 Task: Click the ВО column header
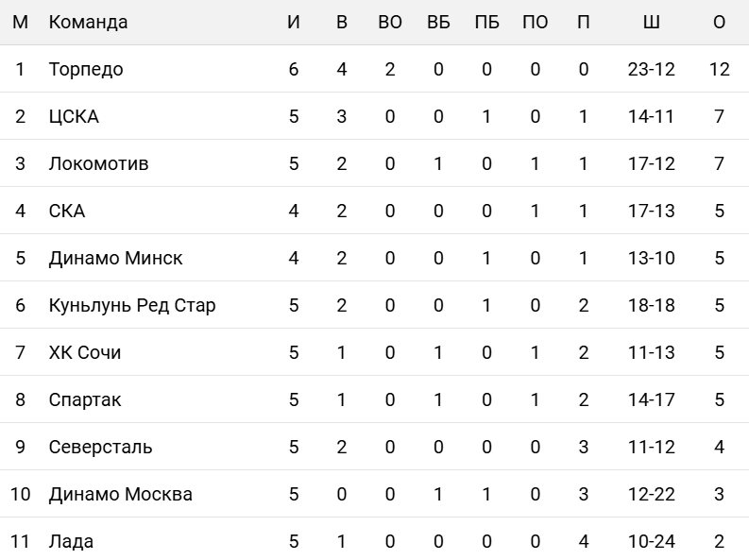[390, 22]
